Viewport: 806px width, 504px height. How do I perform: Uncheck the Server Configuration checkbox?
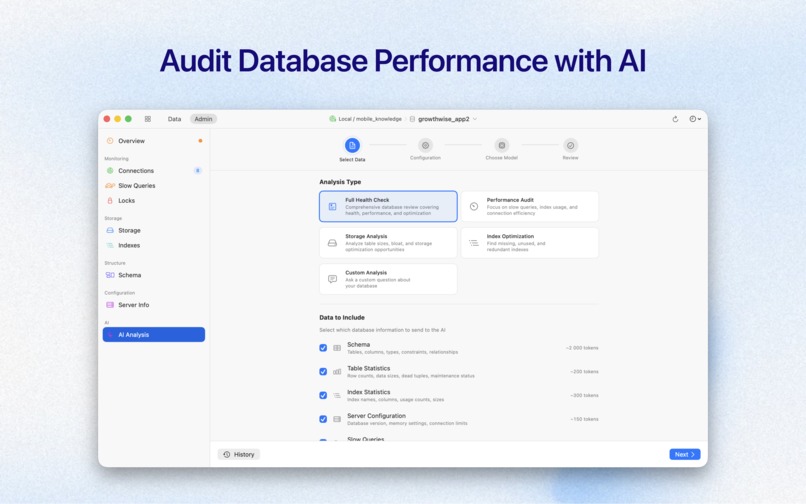tap(323, 419)
